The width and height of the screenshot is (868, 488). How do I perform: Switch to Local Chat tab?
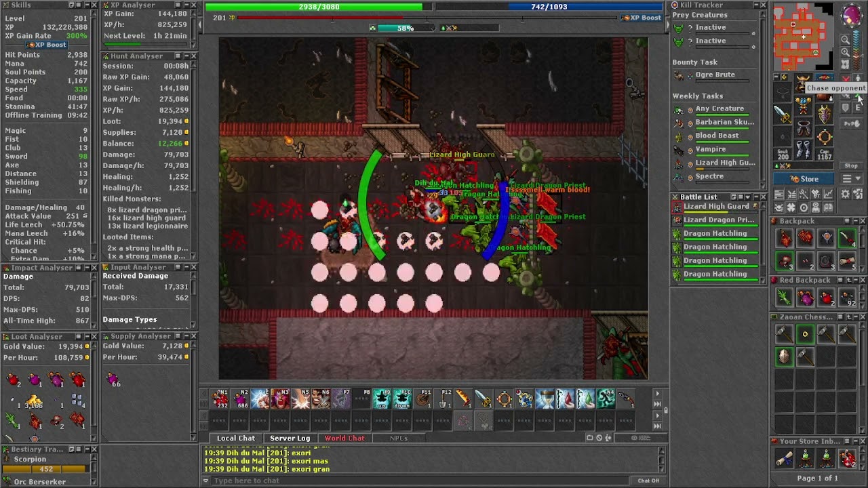click(x=236, y=438)
